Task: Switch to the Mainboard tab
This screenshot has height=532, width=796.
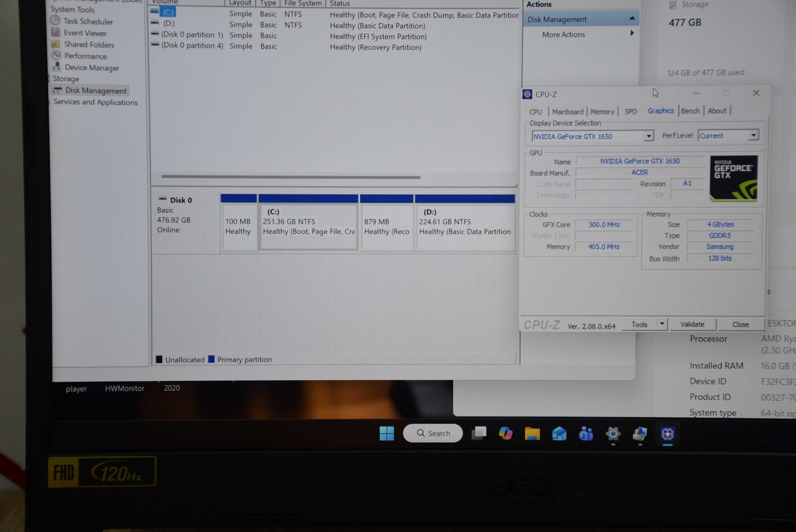Action: (x=567, y=112)
